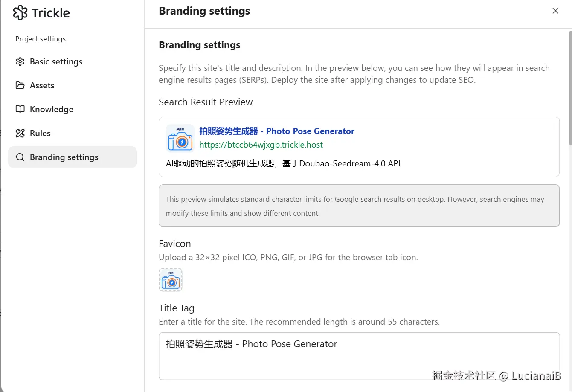Click the camera icon in search preview

point(180,138)
